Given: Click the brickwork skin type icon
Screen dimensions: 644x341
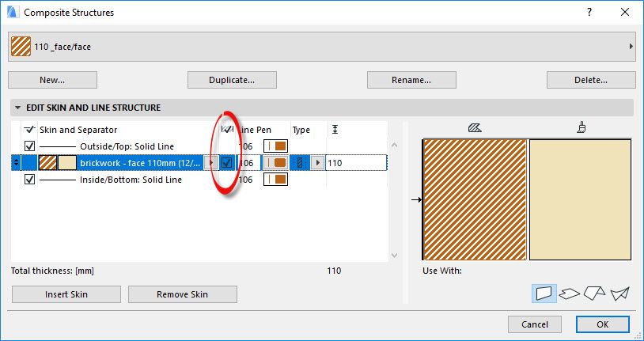Looking at the screenshot, I should [300, 163].
